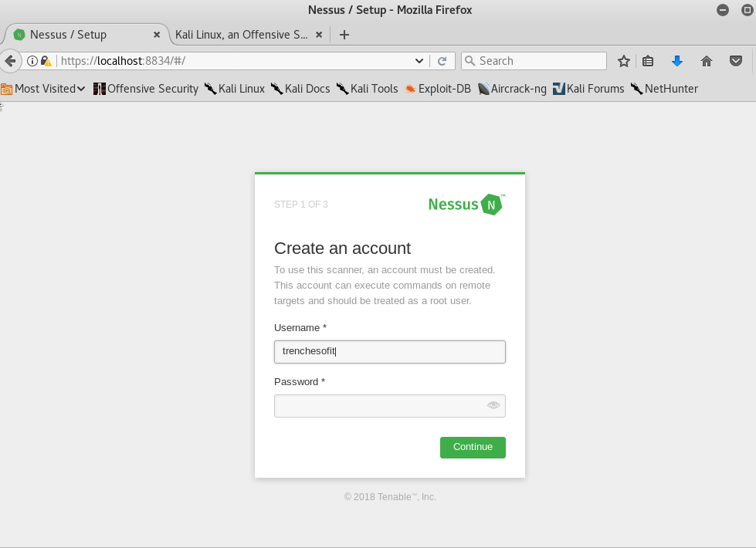
Task: Open the Exploit-DB bookmark
Action: pos(438,89)
